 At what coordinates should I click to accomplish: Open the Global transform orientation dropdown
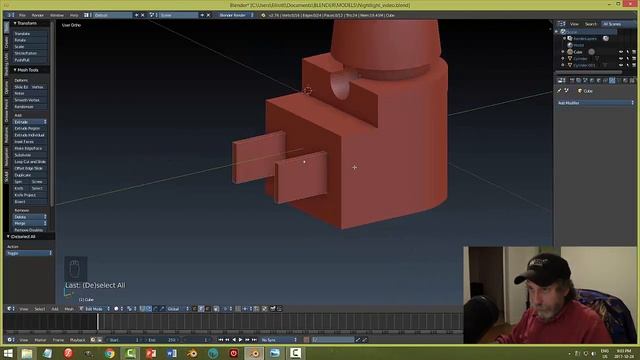pyautogui.click(x=177, y=309)
